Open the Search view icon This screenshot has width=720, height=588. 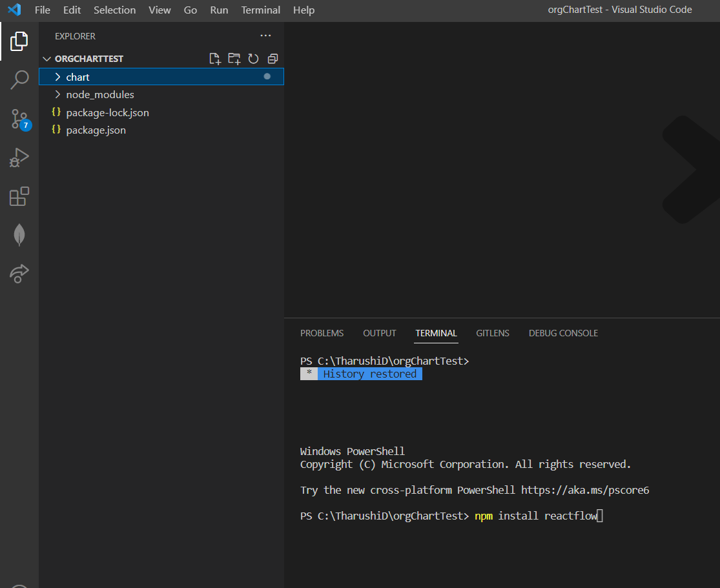19,80
